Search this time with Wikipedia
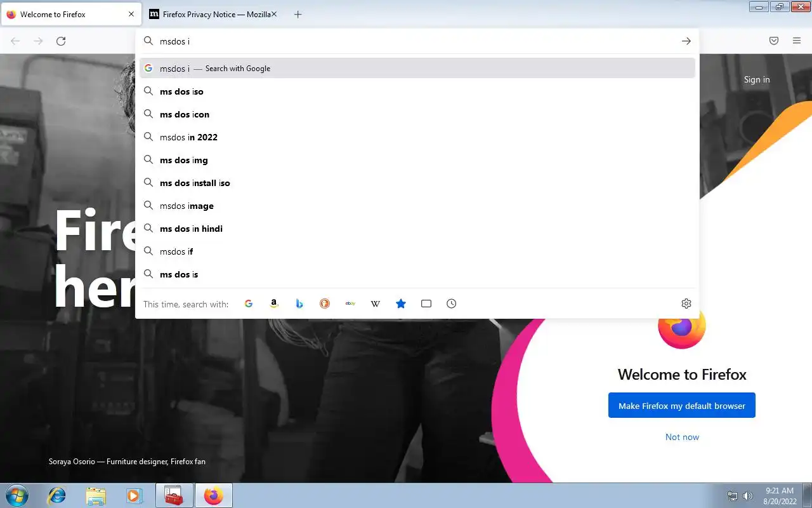The height and width of the screenshot is (508, 812). (376, 304)
